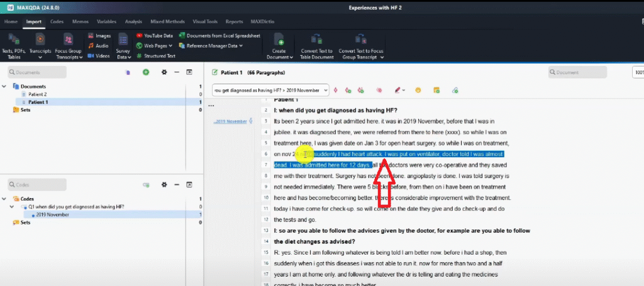Minimize the Codes panel

coord(177,185)
